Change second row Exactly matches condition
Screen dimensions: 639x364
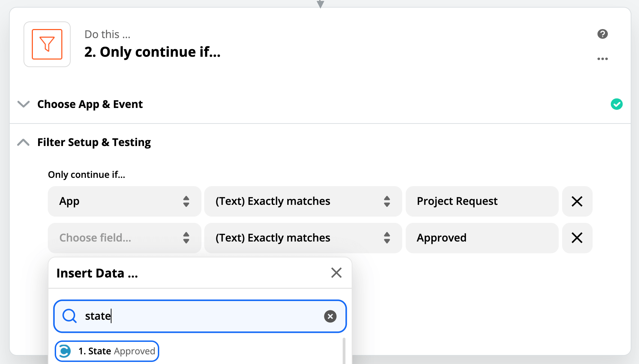pyautogui.click(x=303, y=238)
